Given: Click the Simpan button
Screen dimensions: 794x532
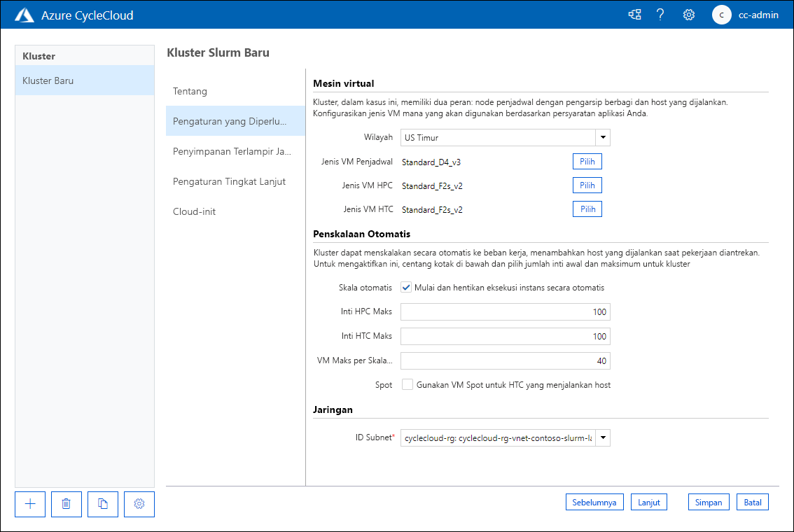Looking at the screenshot, I should [708, 502].
